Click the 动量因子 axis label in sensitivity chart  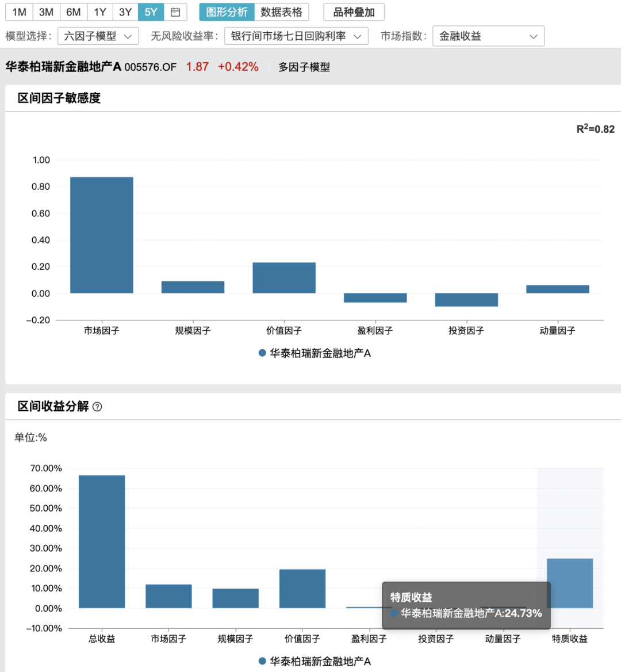(x=558, y=331)
